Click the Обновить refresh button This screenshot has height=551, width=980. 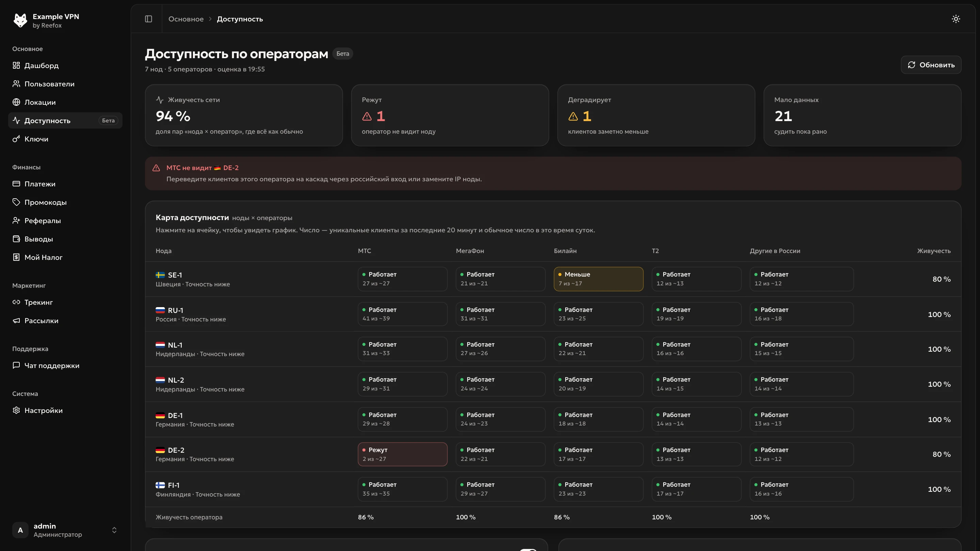click(931, 65)
